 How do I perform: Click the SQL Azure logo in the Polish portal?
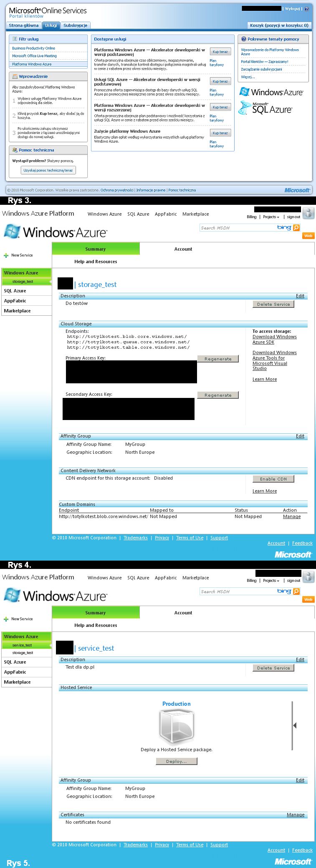265,108
